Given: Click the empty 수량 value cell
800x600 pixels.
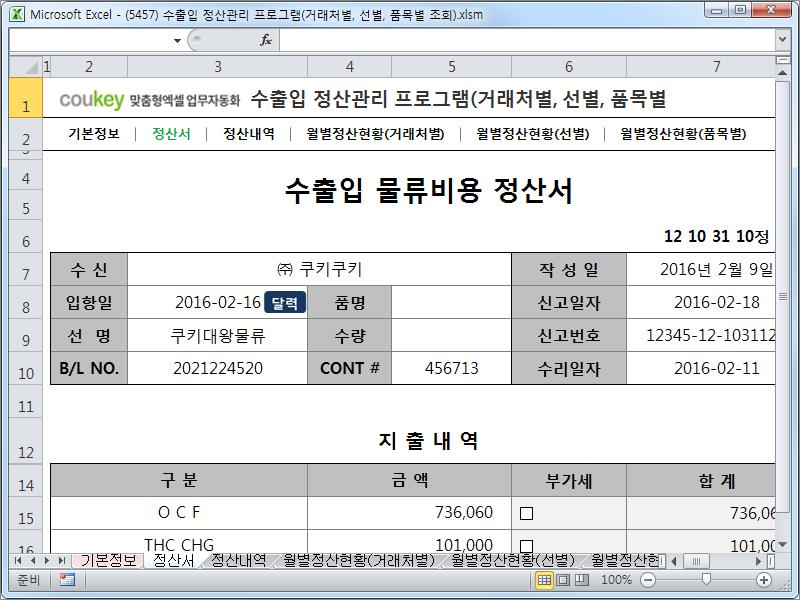Looking at the screenshot, I should pos(452,336).
